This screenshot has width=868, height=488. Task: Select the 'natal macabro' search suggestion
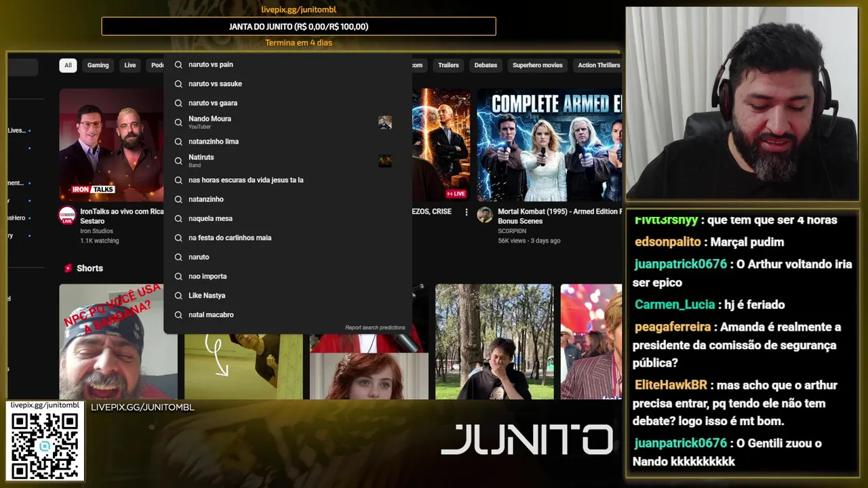tap(288, 314)
